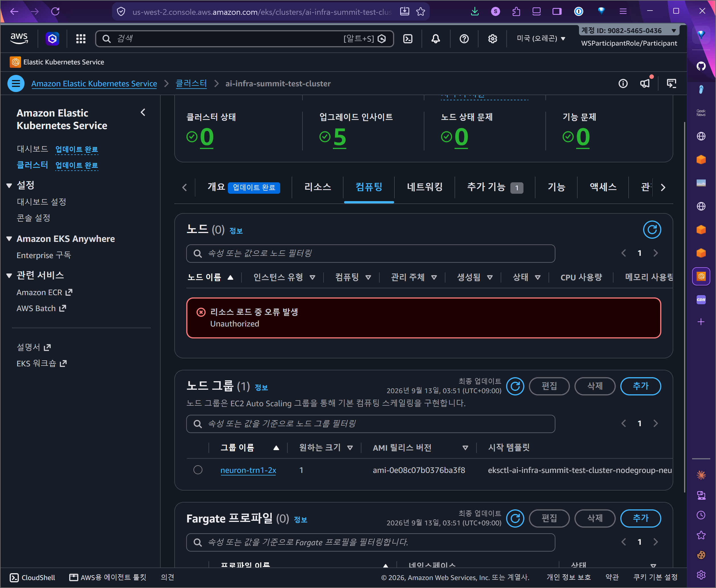This screenshot has width=716, height=588.
Task: Open the 인스턴스 유형 column filter arrow
Action: point(312,277)
